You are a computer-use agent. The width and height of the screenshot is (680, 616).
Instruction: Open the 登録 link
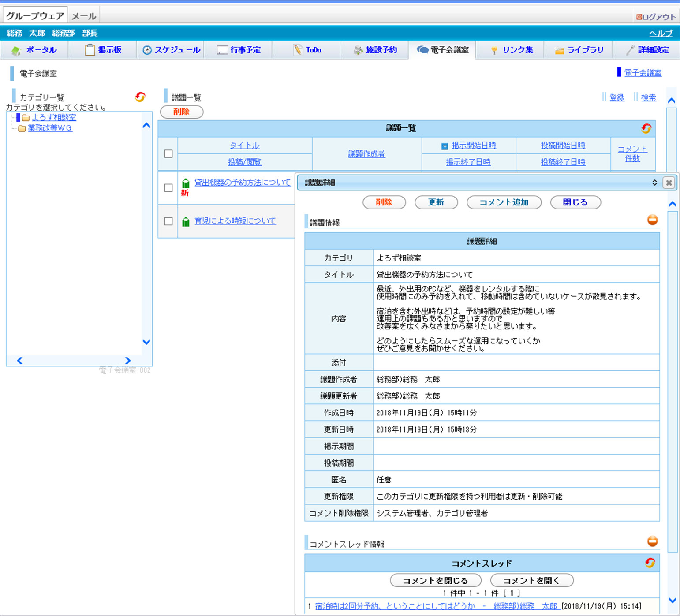point(616,97)
